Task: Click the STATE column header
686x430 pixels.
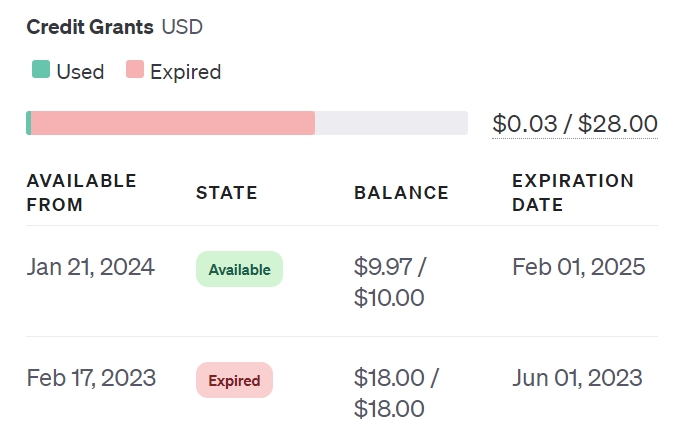Action: (227, 193)
